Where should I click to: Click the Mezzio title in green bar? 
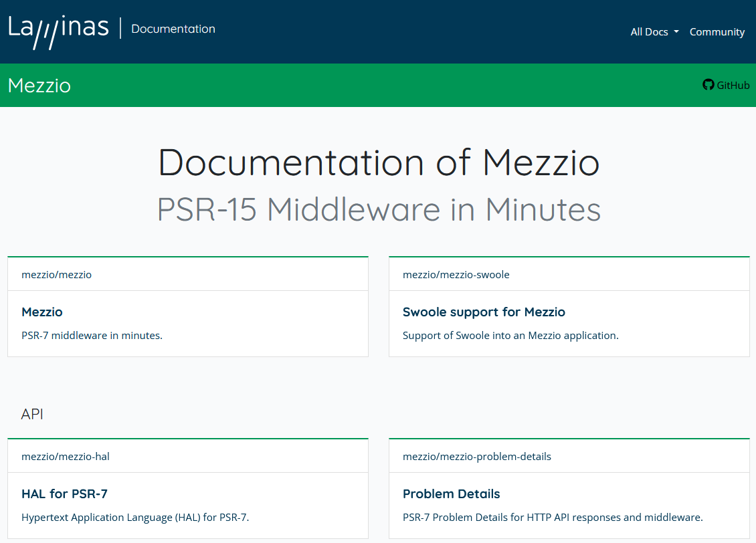pyautogui.click(x=39, y=86)
